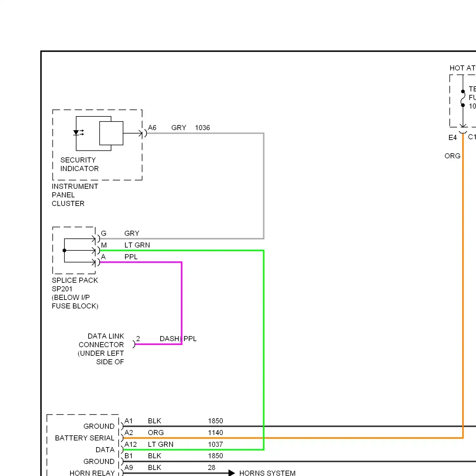Click the GROUND label beside A1

point(99,426)
